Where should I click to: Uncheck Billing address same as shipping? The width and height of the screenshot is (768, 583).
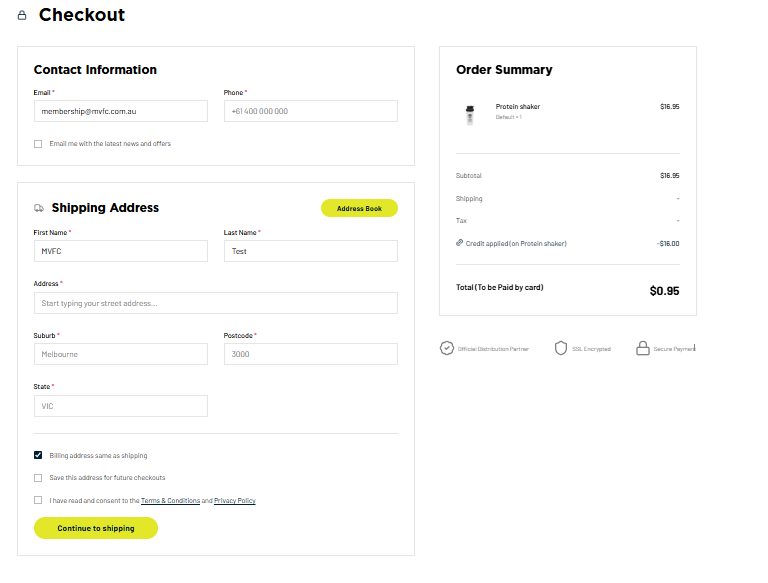(x=38, y=455)
